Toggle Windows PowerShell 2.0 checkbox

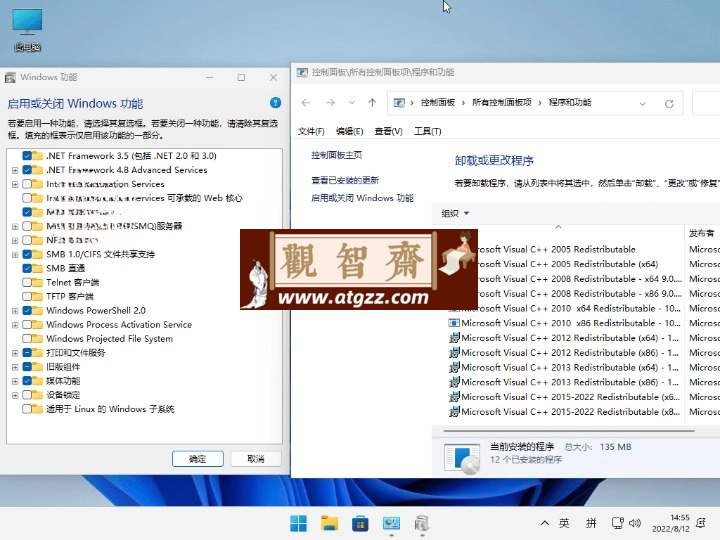point(27,310)
